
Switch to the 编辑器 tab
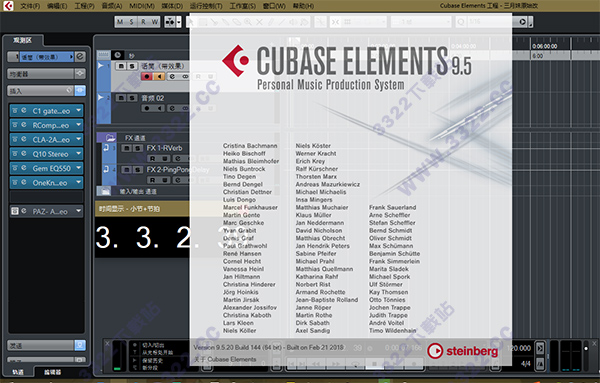coord(53,372)
